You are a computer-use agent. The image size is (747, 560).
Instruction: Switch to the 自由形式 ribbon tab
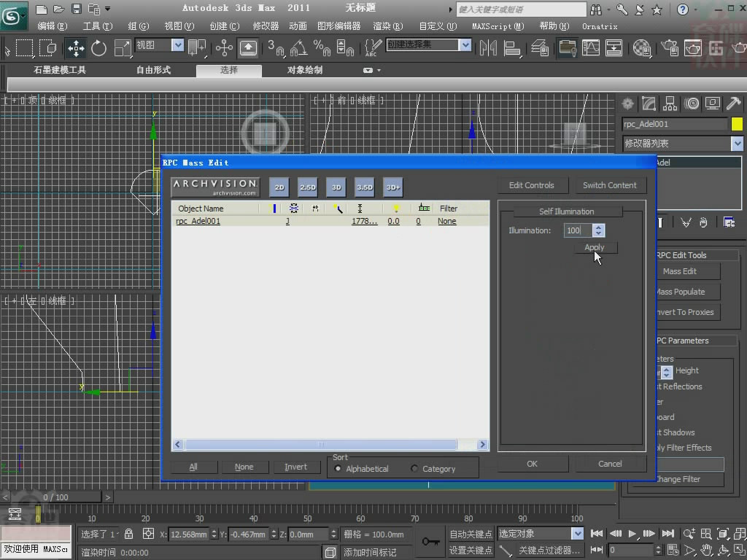click(153, 71)
